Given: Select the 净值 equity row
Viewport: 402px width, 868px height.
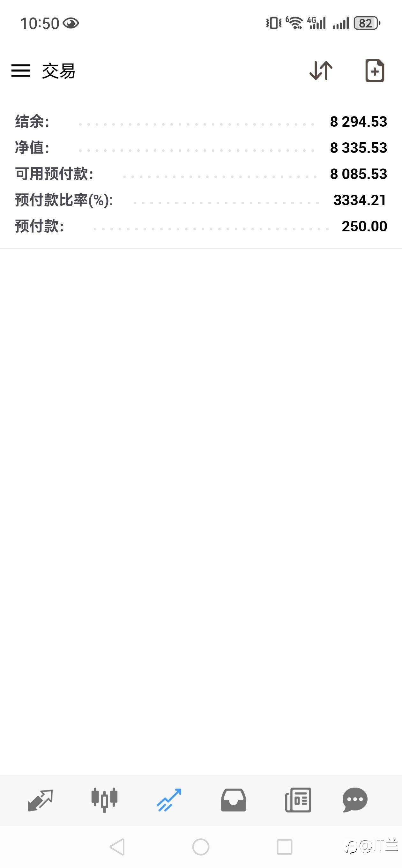Looking at the screenshot, I should (201, 147).
